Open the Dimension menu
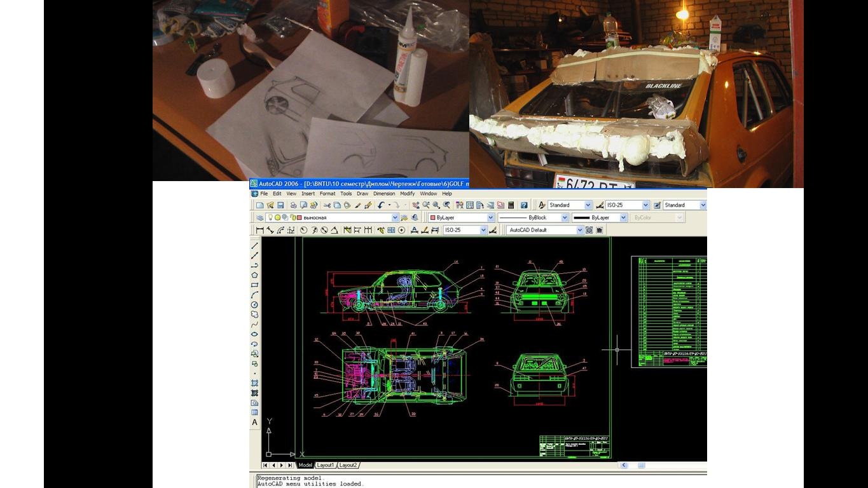868x488 pixels. tap(384, 194)
